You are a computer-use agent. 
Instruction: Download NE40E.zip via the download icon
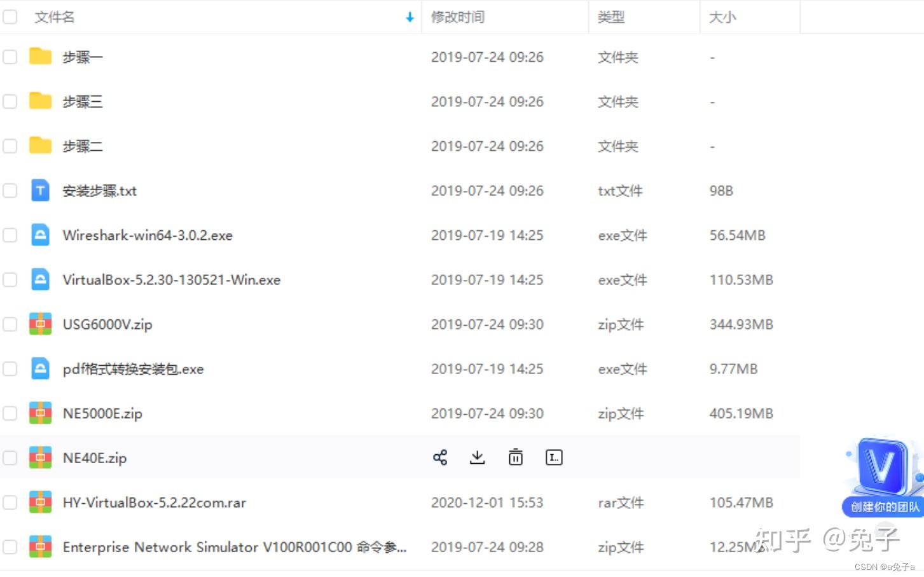478,457
